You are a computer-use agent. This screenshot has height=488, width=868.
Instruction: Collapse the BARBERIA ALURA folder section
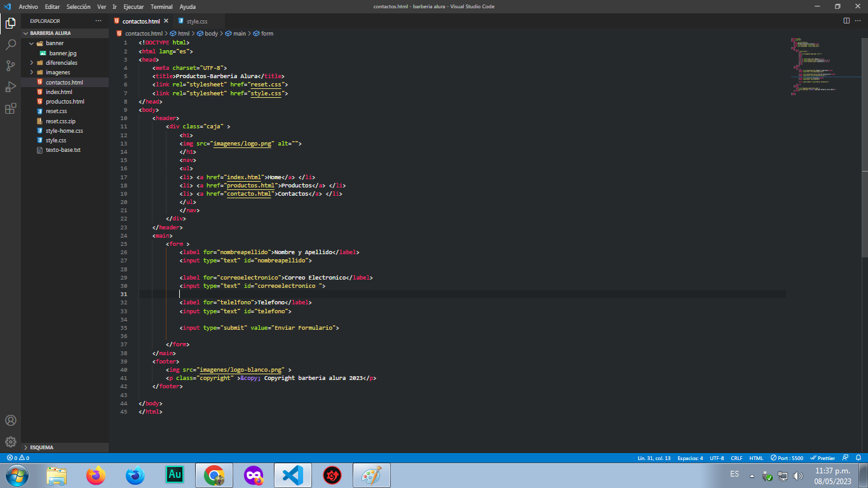pos(65,33)
